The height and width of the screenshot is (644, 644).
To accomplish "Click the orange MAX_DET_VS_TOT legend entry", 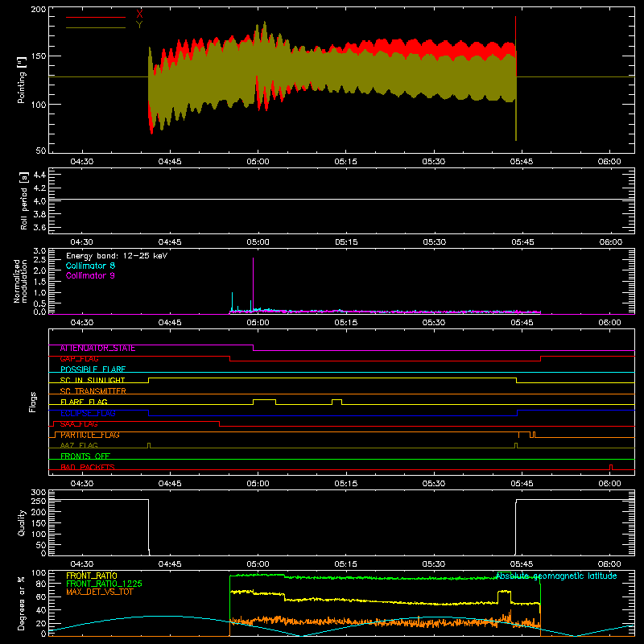I will (x=99, y=592).
